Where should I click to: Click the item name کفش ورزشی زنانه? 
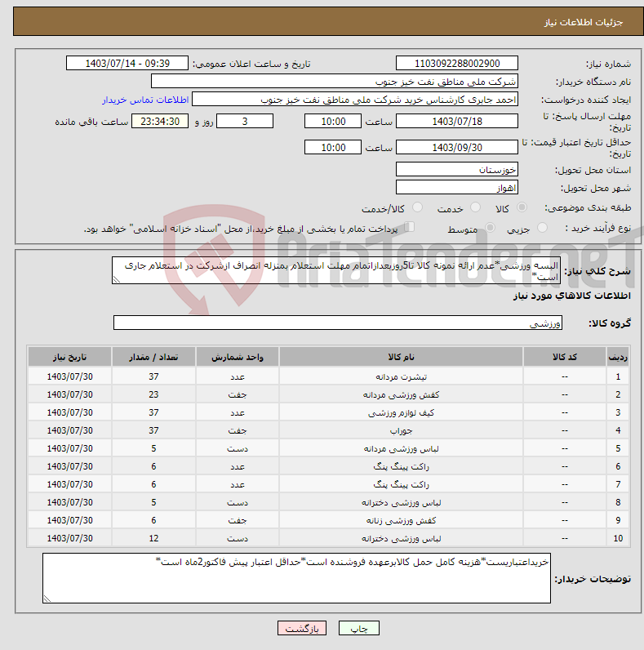click(x=401, y=521)
